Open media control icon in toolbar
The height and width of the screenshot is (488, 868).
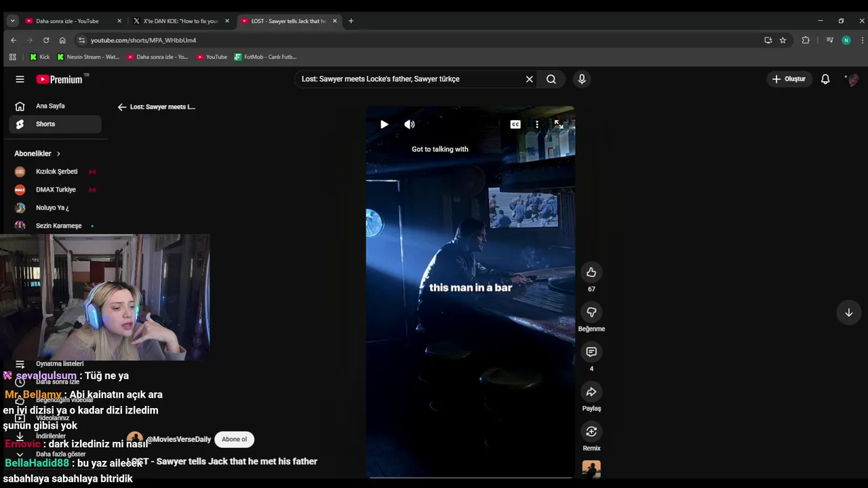829,40
